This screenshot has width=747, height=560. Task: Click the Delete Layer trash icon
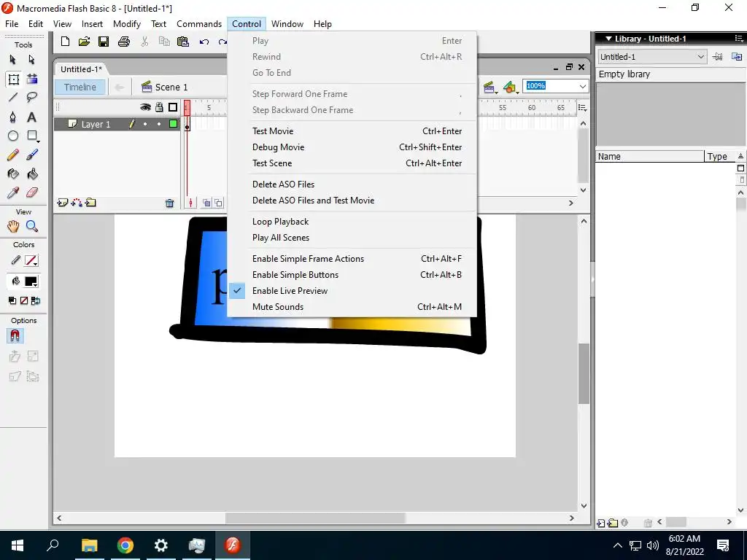tap(169, 203)
